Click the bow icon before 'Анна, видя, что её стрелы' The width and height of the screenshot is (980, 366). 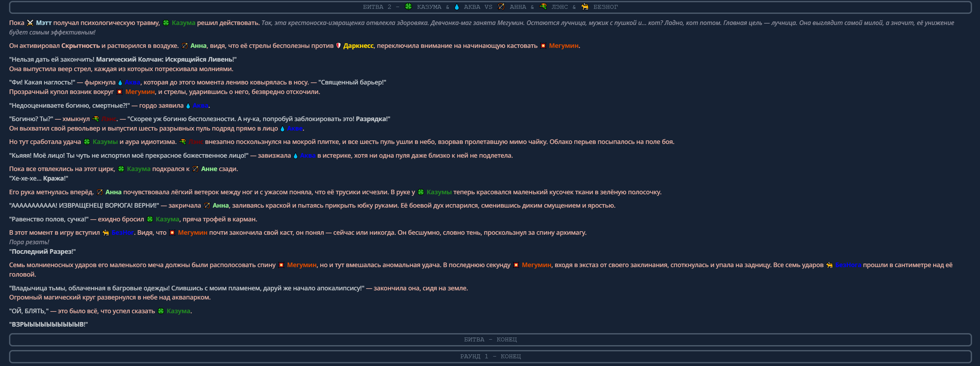pyautogui.click(x=185, y=46)
